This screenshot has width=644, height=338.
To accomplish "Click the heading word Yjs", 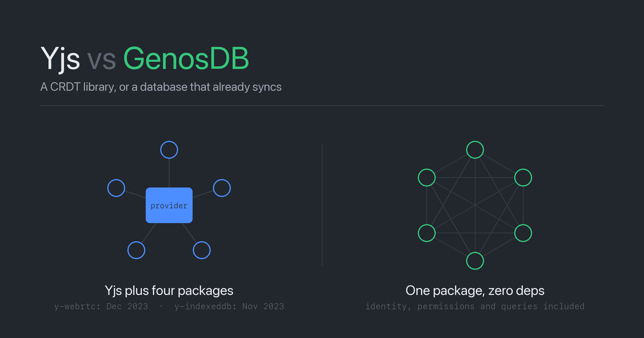I will (60, 60).
